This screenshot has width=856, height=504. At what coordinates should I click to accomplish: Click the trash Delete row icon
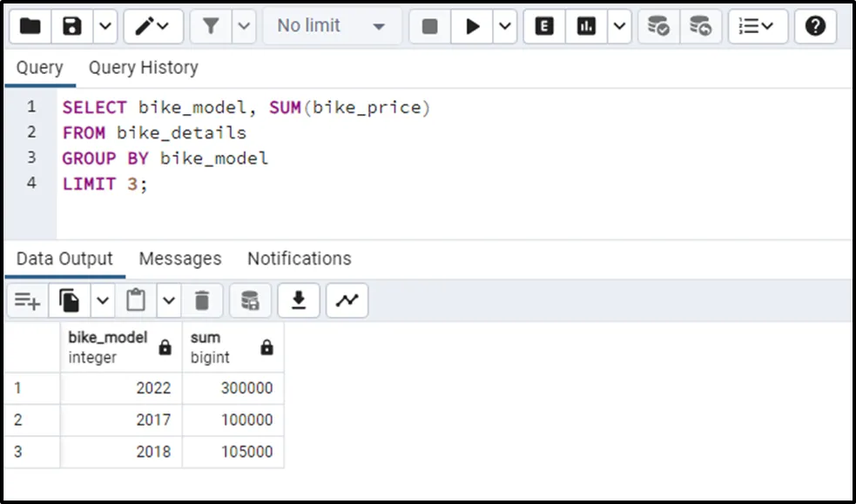pos(202,300)
